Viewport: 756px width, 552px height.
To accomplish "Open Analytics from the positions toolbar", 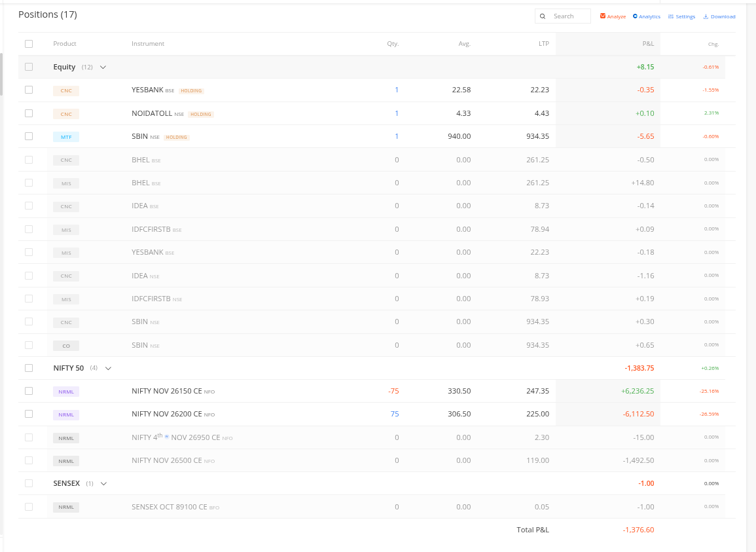I will [647, 16].
